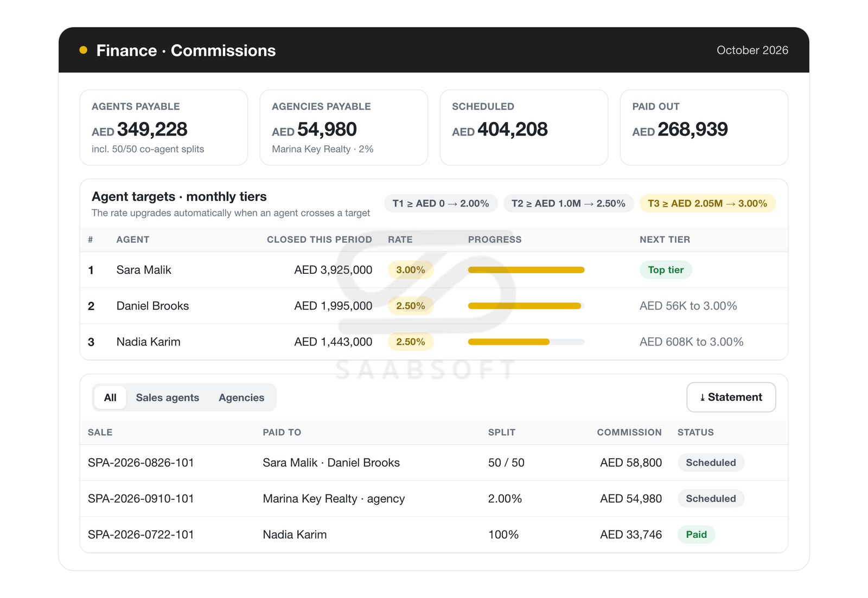
Task: Select the T2 ≥ AED 1.0M tier chip
Action: [x=568, y=203]
